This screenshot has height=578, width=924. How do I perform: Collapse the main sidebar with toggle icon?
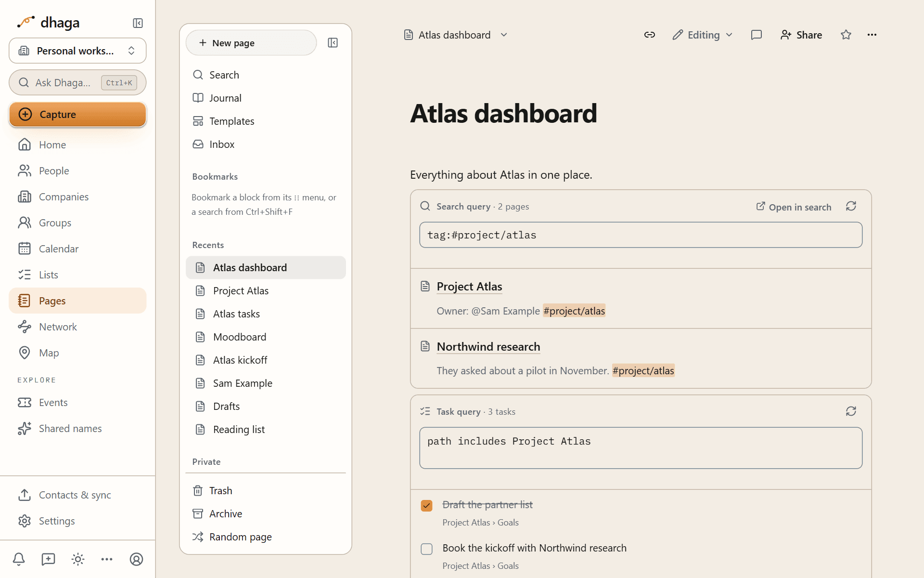coord(138,23)
